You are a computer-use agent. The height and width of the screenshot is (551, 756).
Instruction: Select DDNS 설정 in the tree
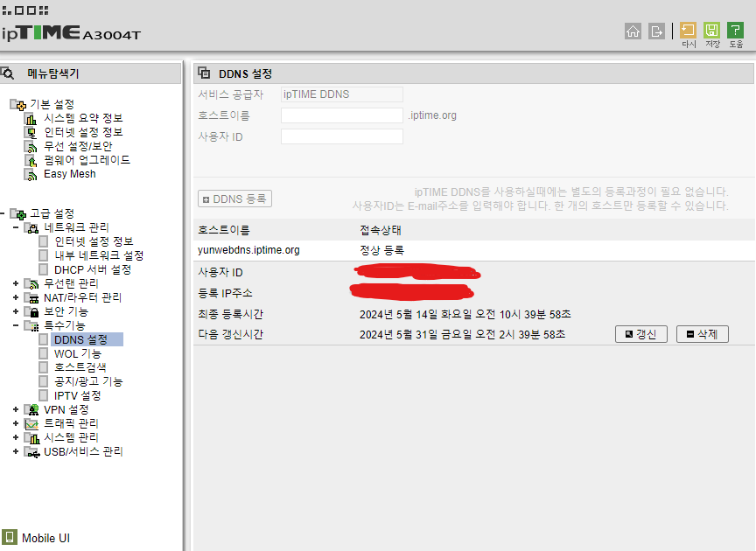point(87,339)
